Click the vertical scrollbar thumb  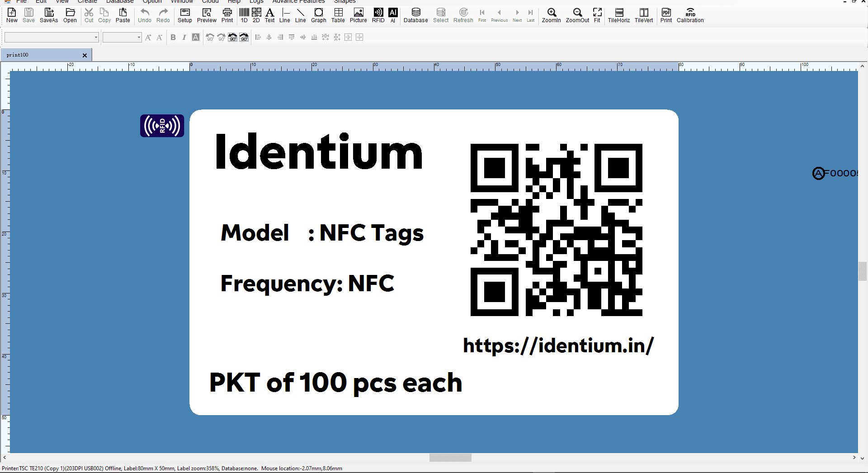[x=863, y=271]
